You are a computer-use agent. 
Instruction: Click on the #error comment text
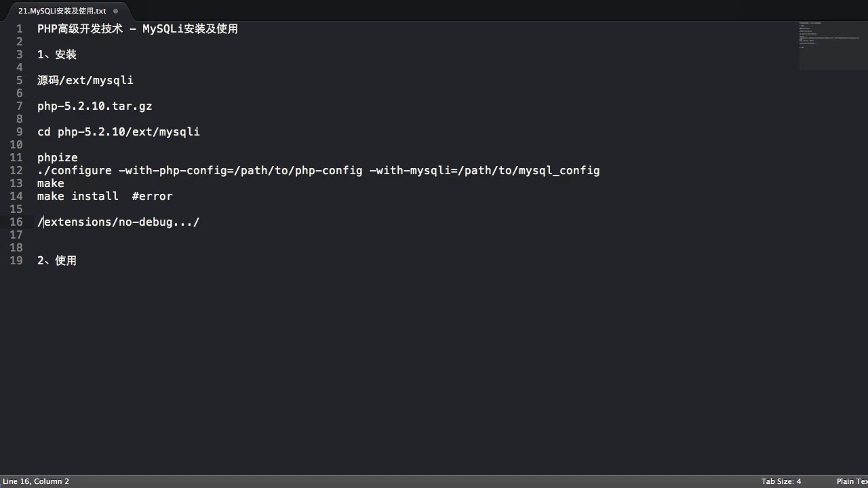pos(152,196)
